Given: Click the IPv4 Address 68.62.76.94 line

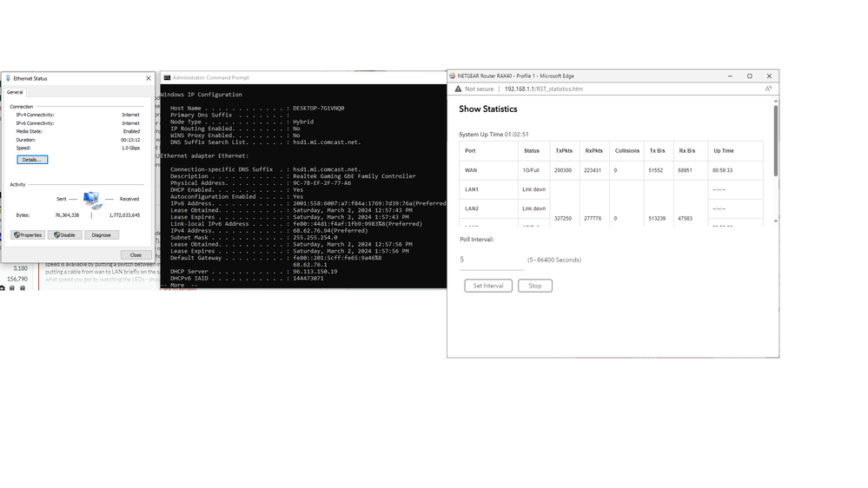Looking at the screenshot, I should coord(269,231).
